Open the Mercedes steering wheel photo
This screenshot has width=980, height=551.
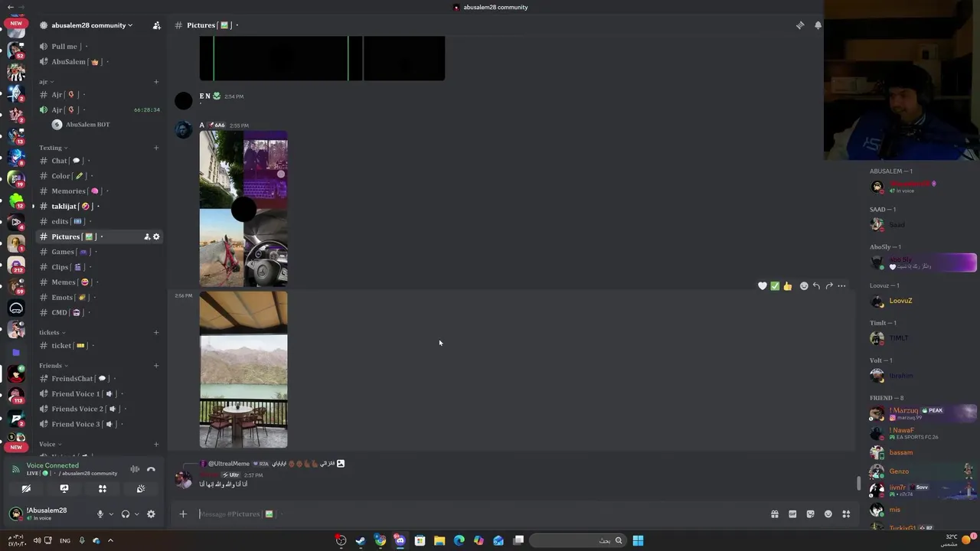point(266,248)
